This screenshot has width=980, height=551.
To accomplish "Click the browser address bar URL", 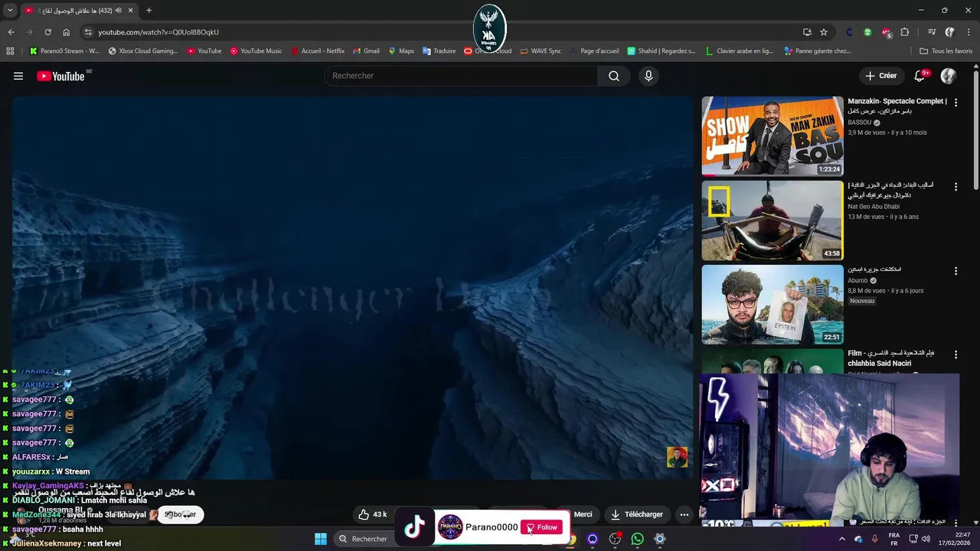I will (158, 32).
